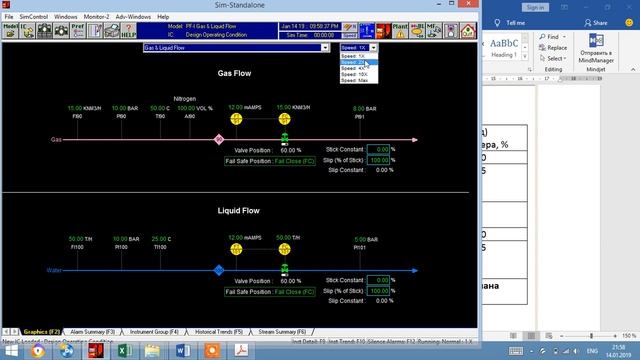Click the Pref preferences toolbar icon
The width and height of the screenshot is (640, 360).
point(78,31)
